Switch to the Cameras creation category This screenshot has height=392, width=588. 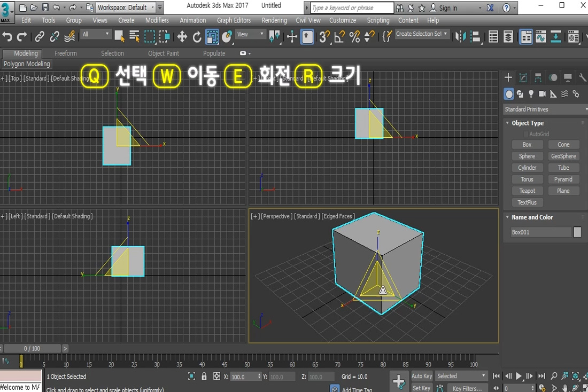542,94
